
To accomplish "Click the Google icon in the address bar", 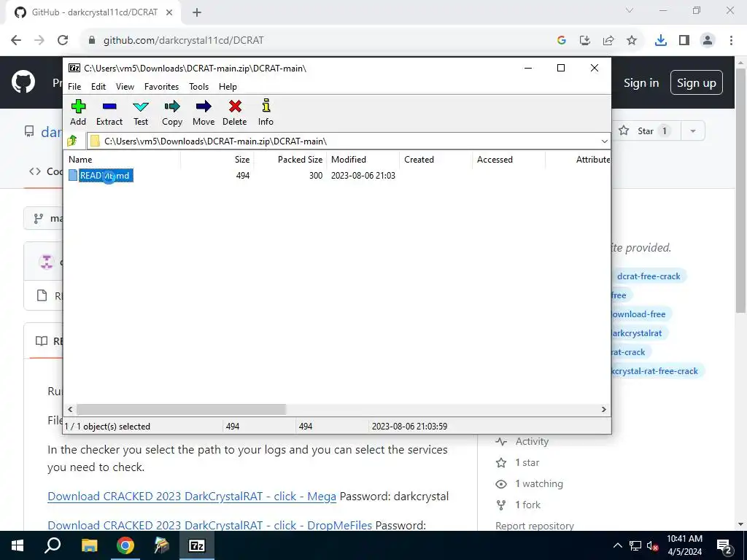I will tap(562, 41).
